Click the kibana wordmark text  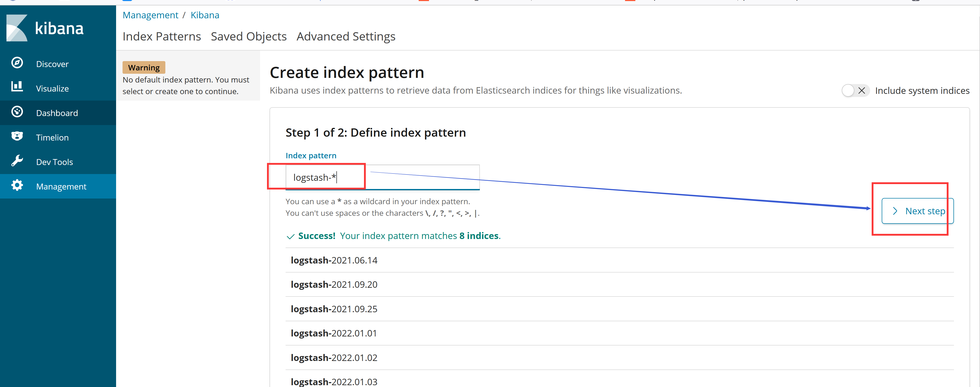(59, 29)
